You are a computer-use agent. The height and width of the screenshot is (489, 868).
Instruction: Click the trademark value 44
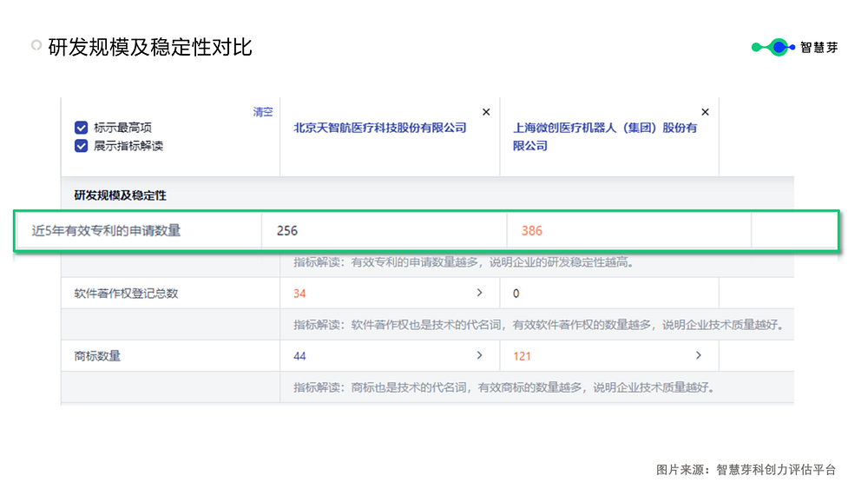coord(299,356)
